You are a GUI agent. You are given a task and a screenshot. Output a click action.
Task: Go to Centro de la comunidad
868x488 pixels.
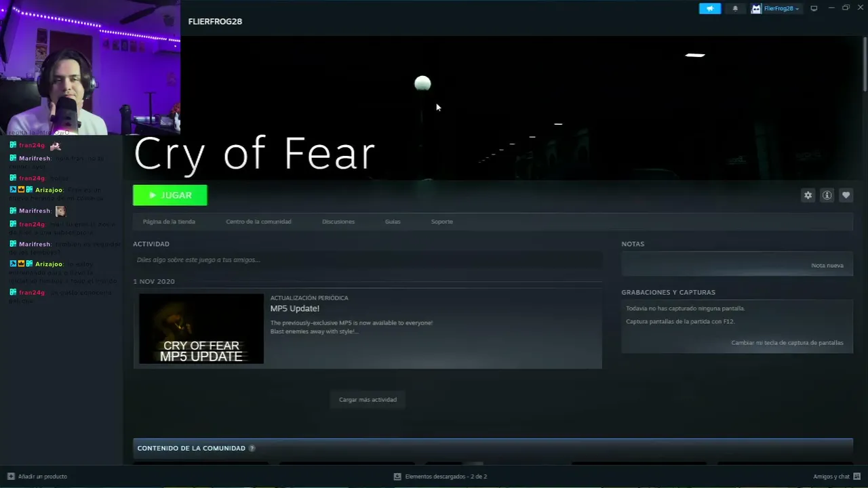(x=258, y=222)
